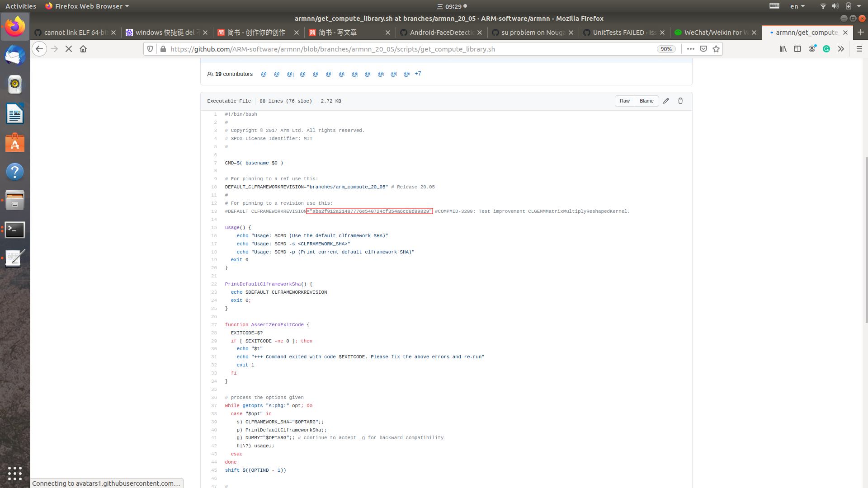Open the 19 contributors link
The image size is (868, 488).
point(230,74)
